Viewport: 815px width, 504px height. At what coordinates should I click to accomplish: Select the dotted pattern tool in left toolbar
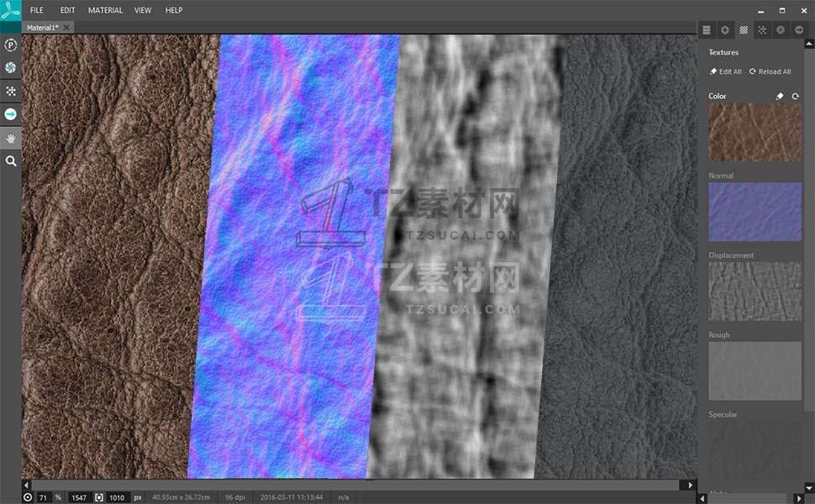[x=10, y=91]
